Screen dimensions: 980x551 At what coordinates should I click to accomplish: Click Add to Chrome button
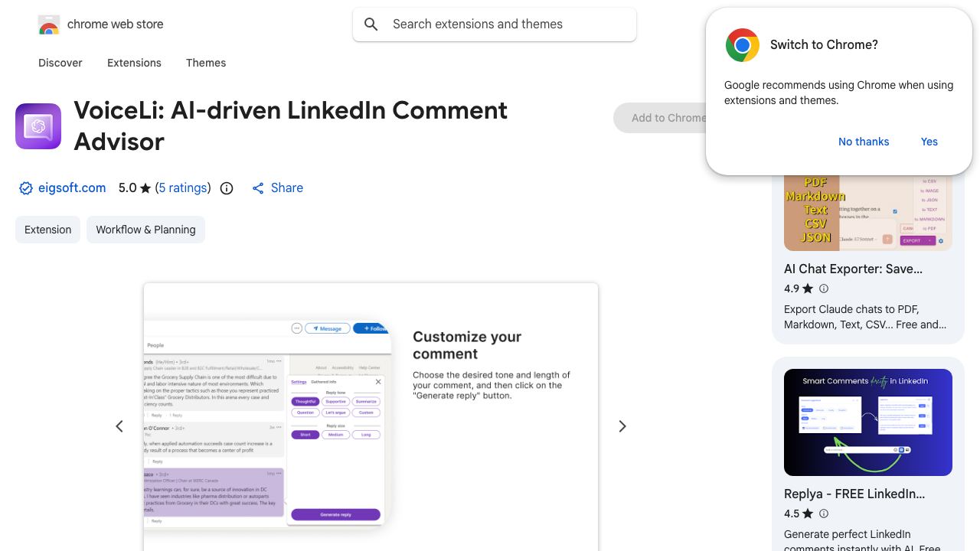(x=660, y=118)
